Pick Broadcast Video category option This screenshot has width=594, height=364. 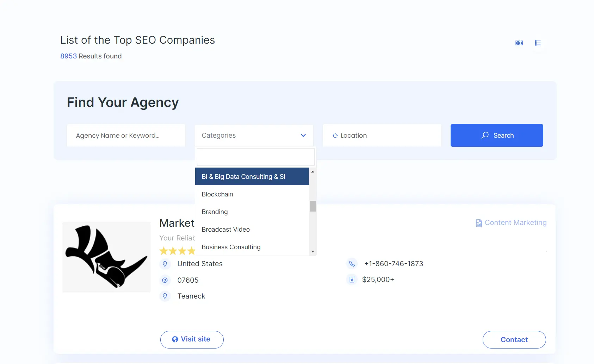click(x=252, y=229)
